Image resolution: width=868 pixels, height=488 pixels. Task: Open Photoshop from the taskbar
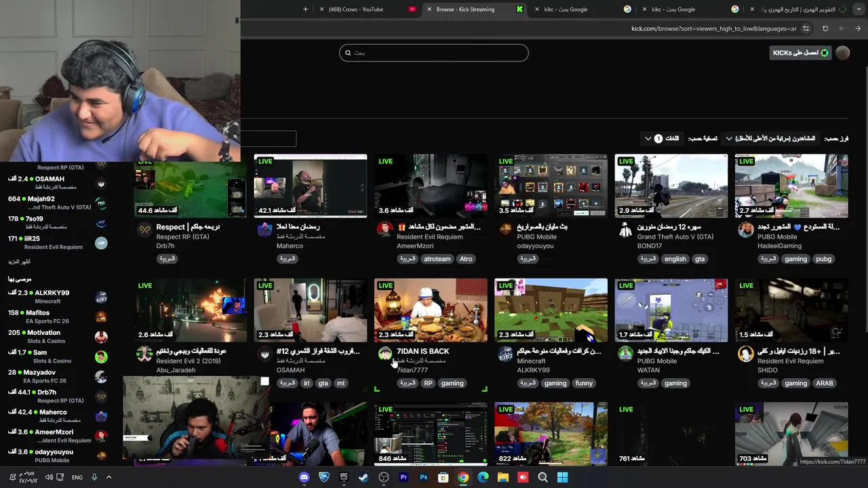[423, 477]
